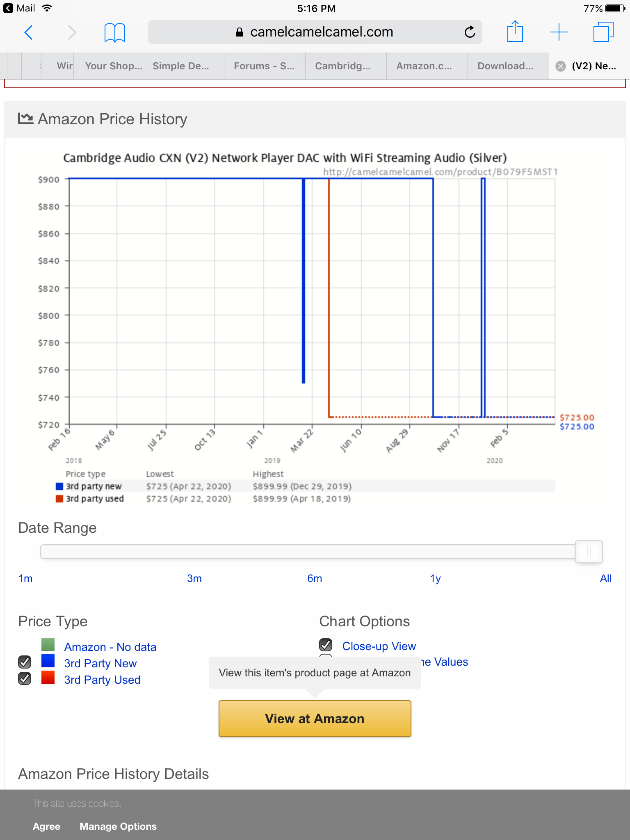Screen dimensions: 630x840
Task: Open the Safari share sheet icon
Action: [x=515, y=31]
